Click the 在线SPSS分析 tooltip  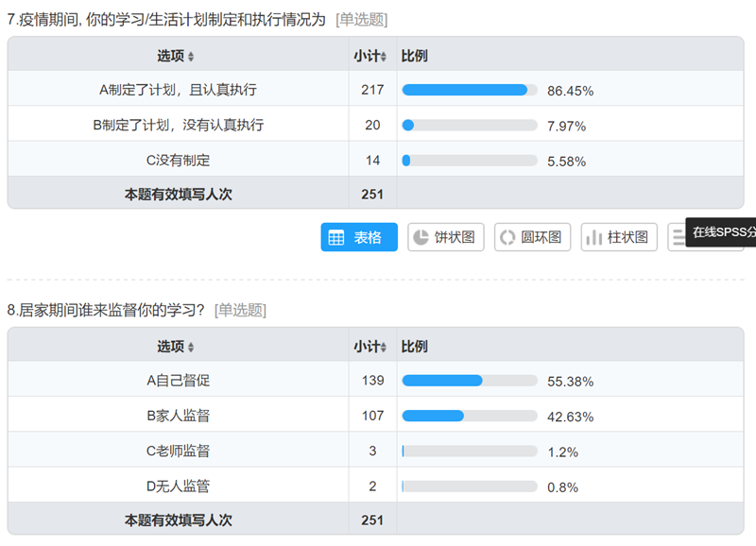(723, 231)
